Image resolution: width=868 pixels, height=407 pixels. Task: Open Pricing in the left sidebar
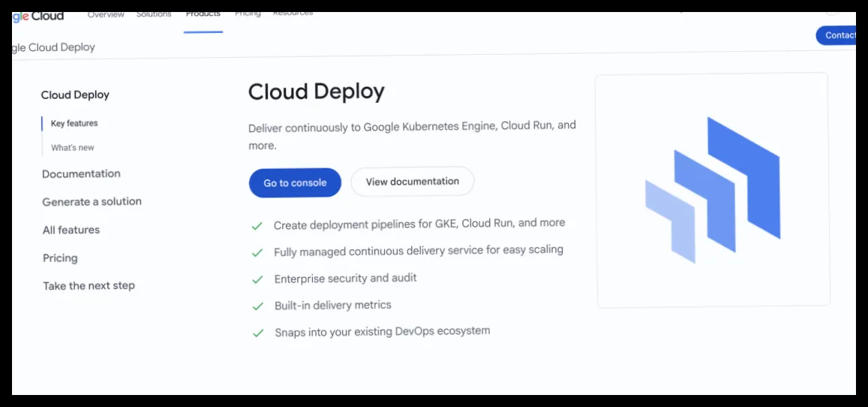[60, 258]
